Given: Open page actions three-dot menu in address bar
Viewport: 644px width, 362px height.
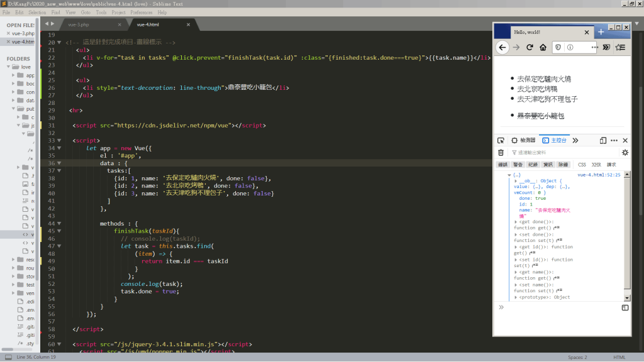Looking at the screenshot, I should tap(594, 48).
